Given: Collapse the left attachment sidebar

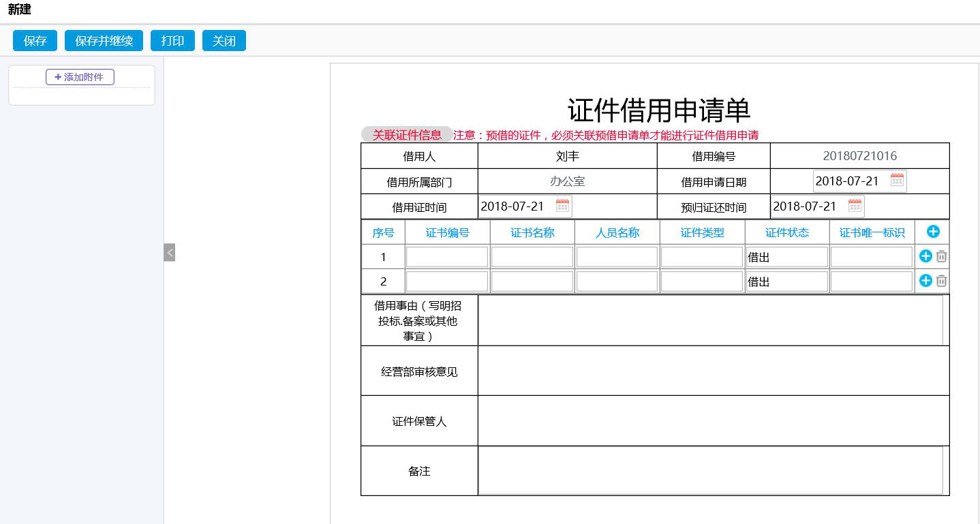Looking at the screenshot, I should click(x=170, y=252).
